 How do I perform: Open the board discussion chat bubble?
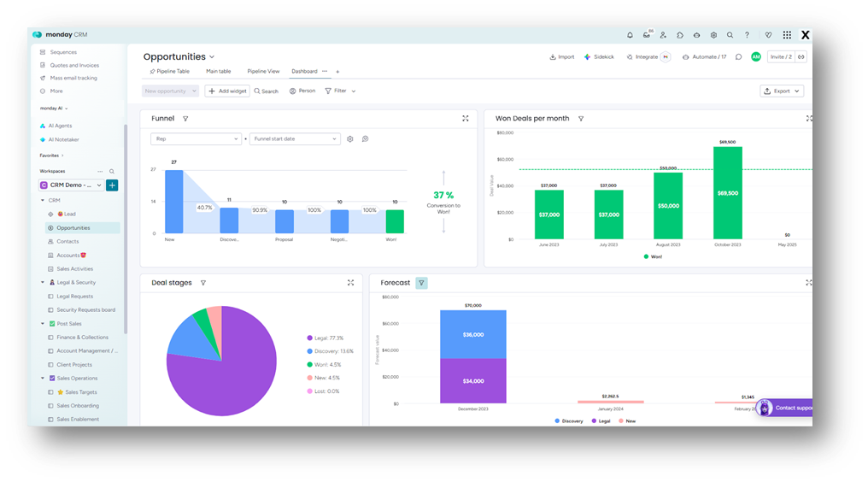[x=738, y=57]
